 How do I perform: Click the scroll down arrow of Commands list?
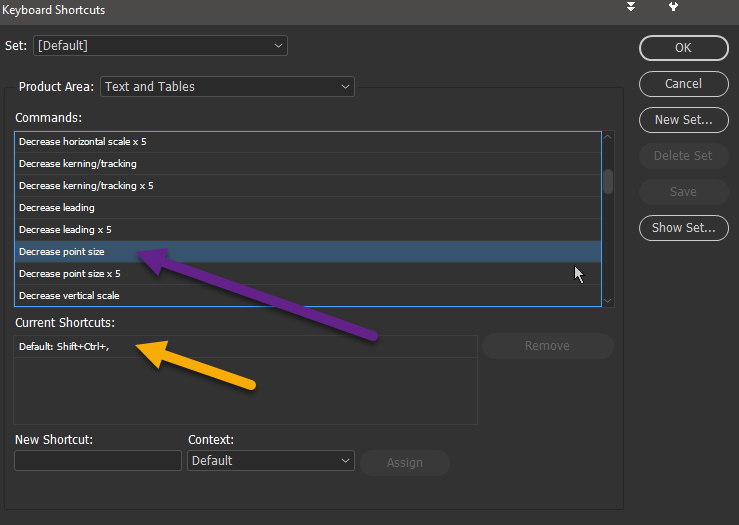[x=608, y=300]
